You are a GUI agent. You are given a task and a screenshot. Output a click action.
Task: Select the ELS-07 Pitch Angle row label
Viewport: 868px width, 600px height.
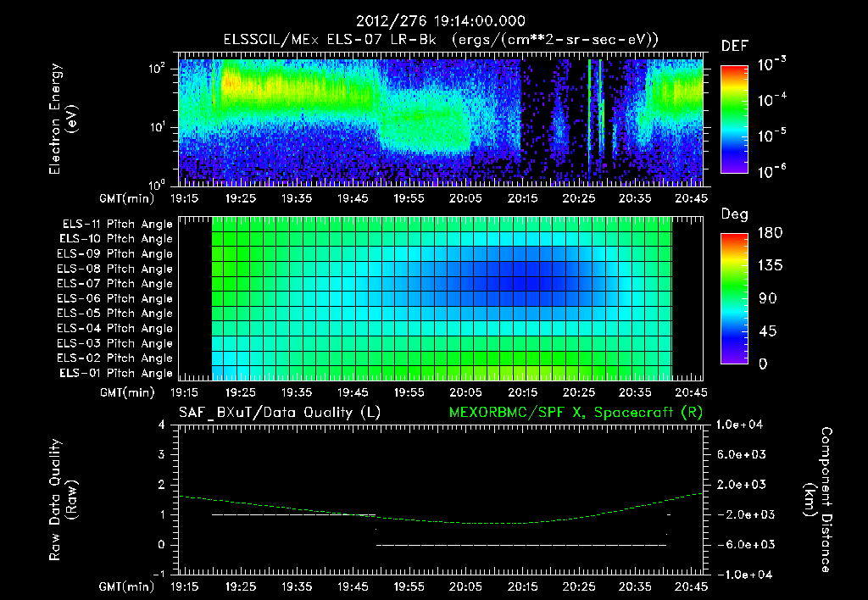coord(114,283)
